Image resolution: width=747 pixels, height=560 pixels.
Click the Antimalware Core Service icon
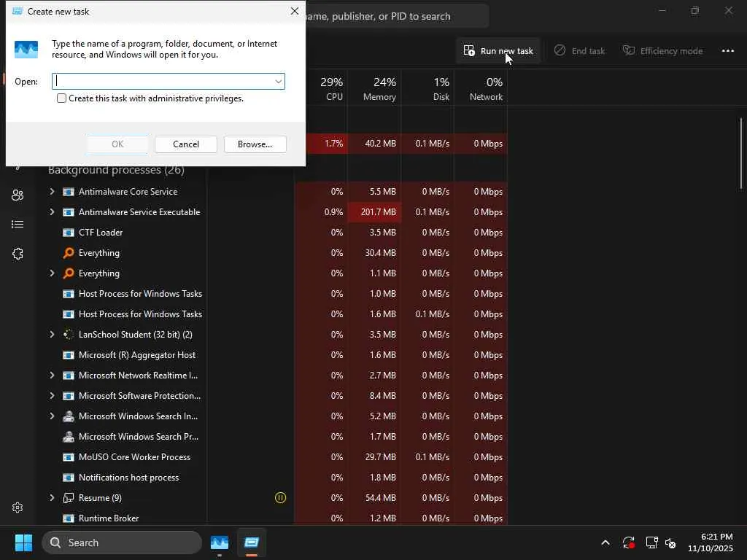coord(69,192)
